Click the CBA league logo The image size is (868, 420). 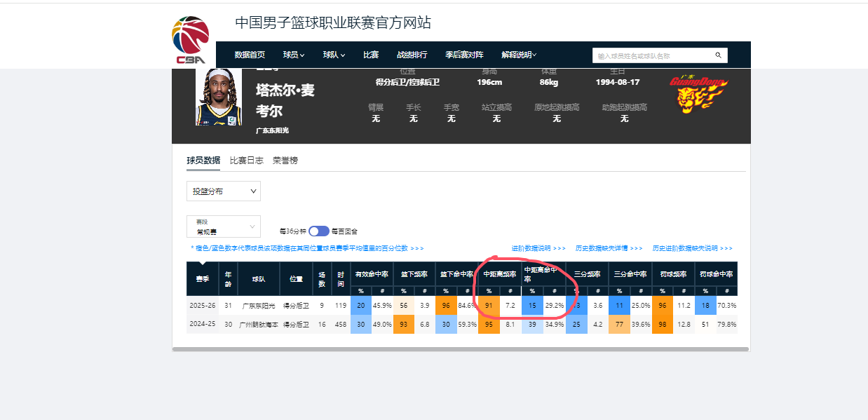pos(191,40)
